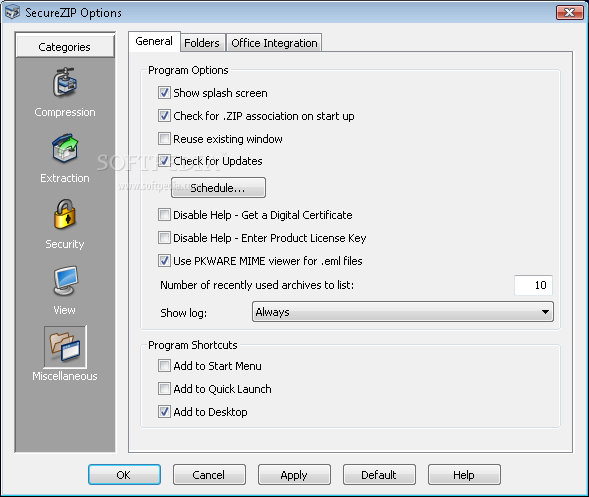Enable Reuse existing window
Image resolution: width=589 pixels, height=497 pixels.
tap(164, 139)
